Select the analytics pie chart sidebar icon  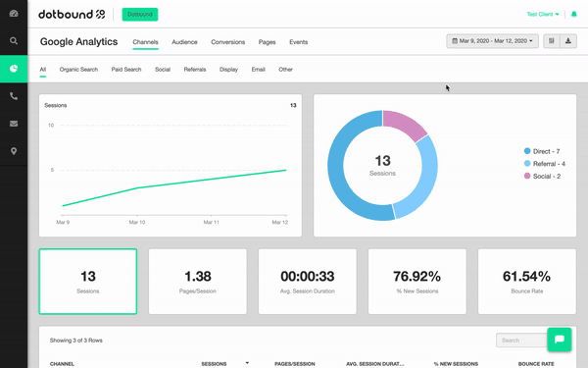point(14,69)
